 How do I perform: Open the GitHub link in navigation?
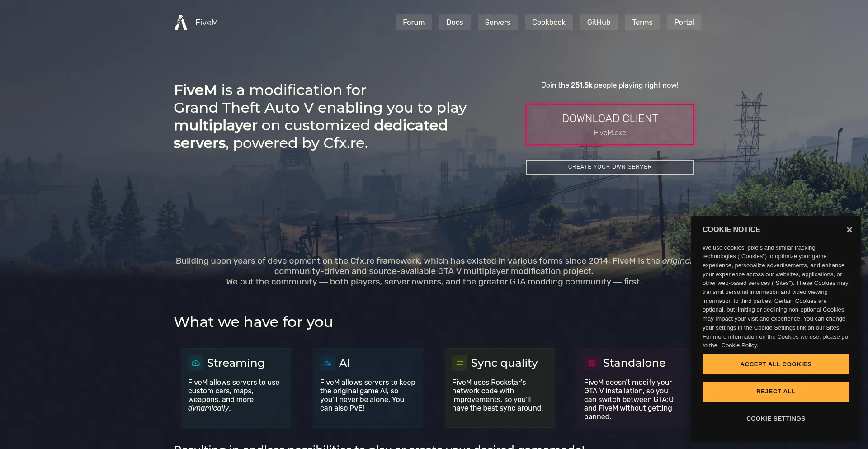click(x=599, y=23)
